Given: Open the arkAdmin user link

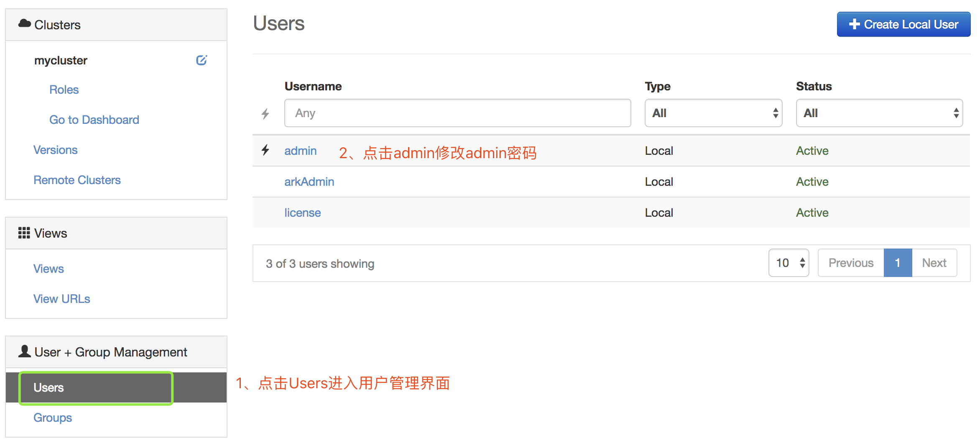Looking at the screenshot, I should [x=309, y=182].
